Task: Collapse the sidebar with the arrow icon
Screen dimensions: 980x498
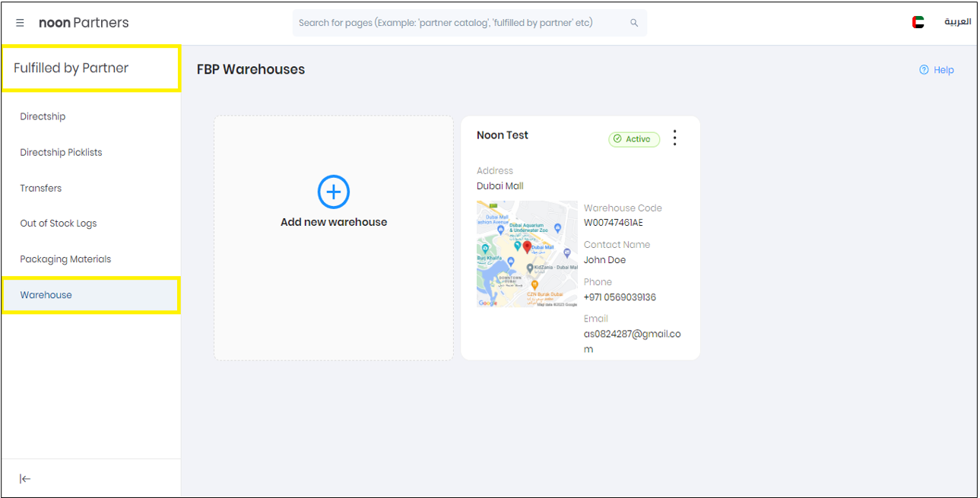Action: [x=25, y=478]
